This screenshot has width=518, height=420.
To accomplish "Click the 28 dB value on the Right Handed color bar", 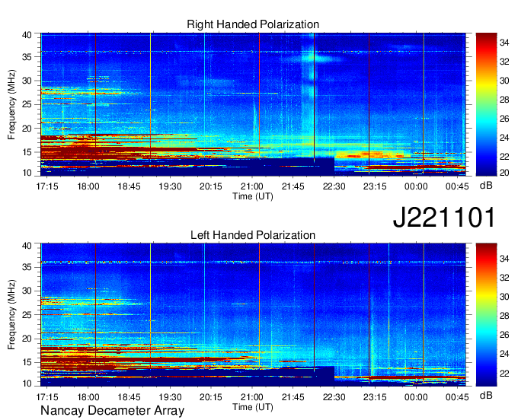I will pos(504,100).
